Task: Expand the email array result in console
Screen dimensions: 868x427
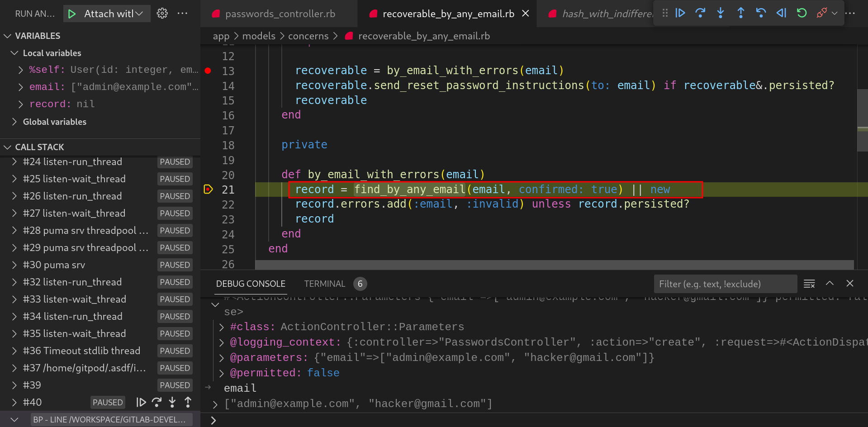Action: [x=215, y=404]
